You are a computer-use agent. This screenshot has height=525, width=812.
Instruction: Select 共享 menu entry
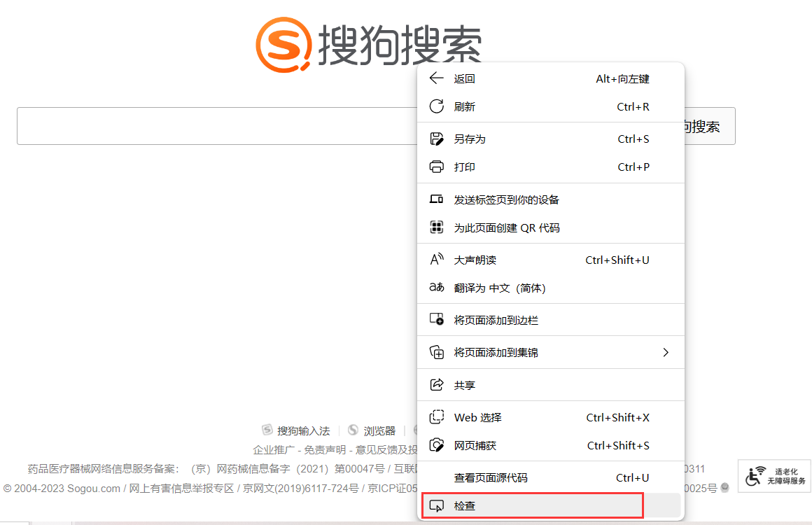550,385
